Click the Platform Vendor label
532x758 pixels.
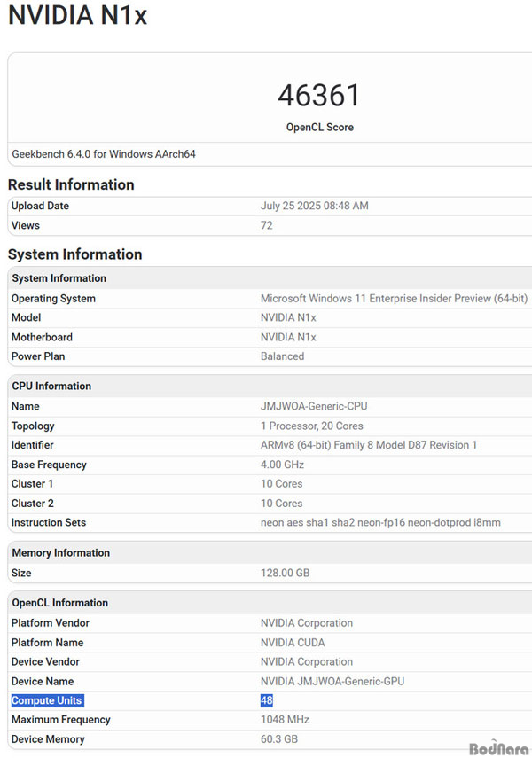click(x=51, y=623)
